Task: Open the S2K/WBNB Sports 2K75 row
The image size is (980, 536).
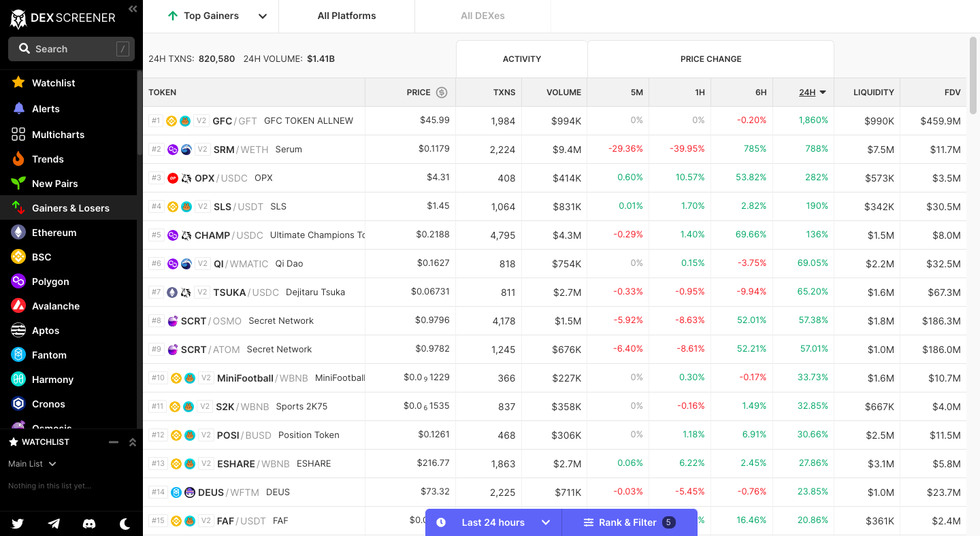Action: coord(555,407)
